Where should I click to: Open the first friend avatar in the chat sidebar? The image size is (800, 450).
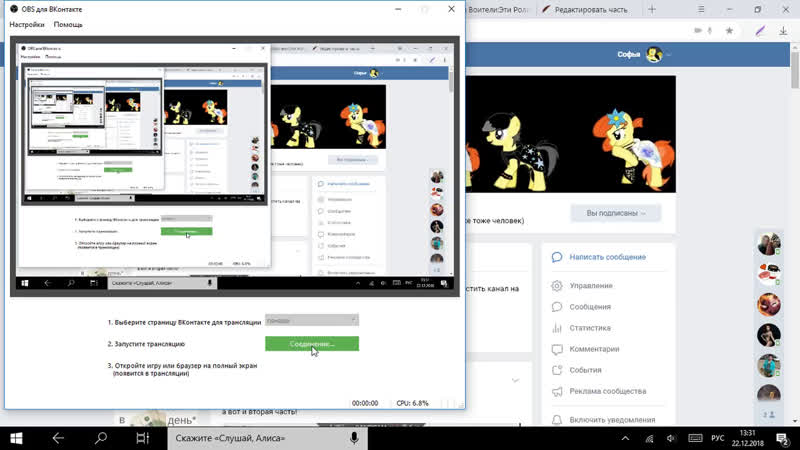click(769, 243)
